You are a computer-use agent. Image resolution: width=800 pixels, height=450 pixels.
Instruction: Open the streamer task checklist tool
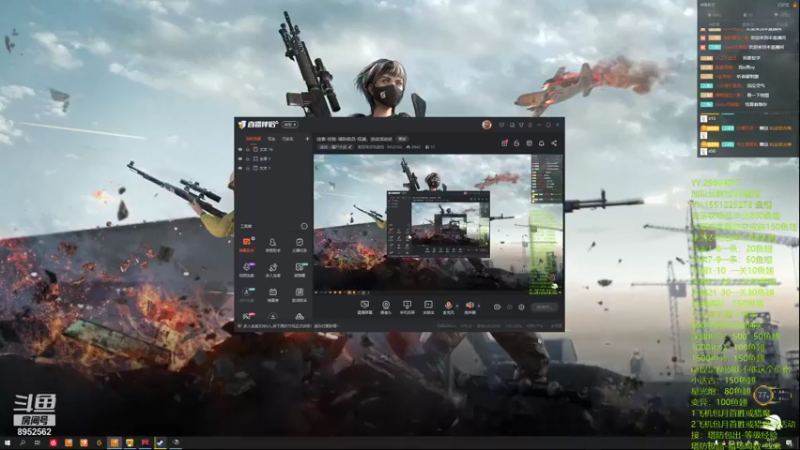pyautogui.click(x=299, y=244)
